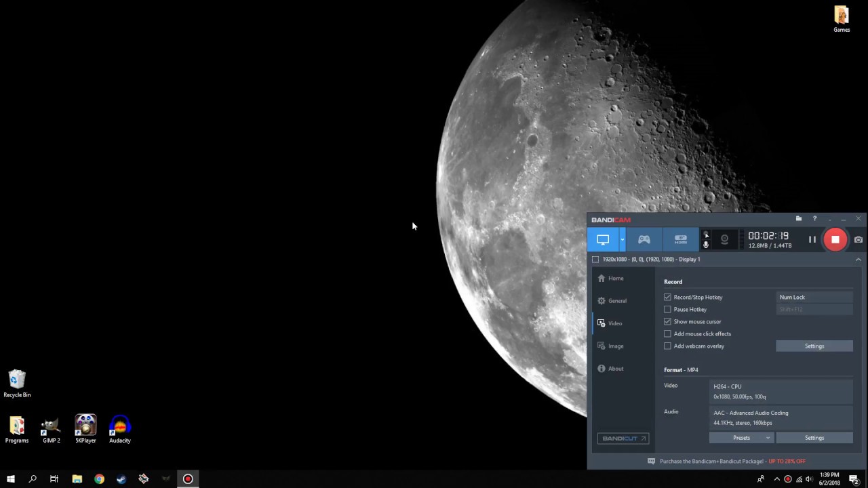The image size is (868, 488).
Task: Open volume control in system tray
Action: coord(809,479)
